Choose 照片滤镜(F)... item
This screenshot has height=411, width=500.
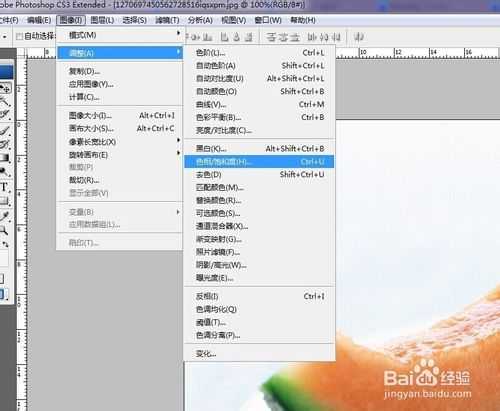[x=259, y=252]
